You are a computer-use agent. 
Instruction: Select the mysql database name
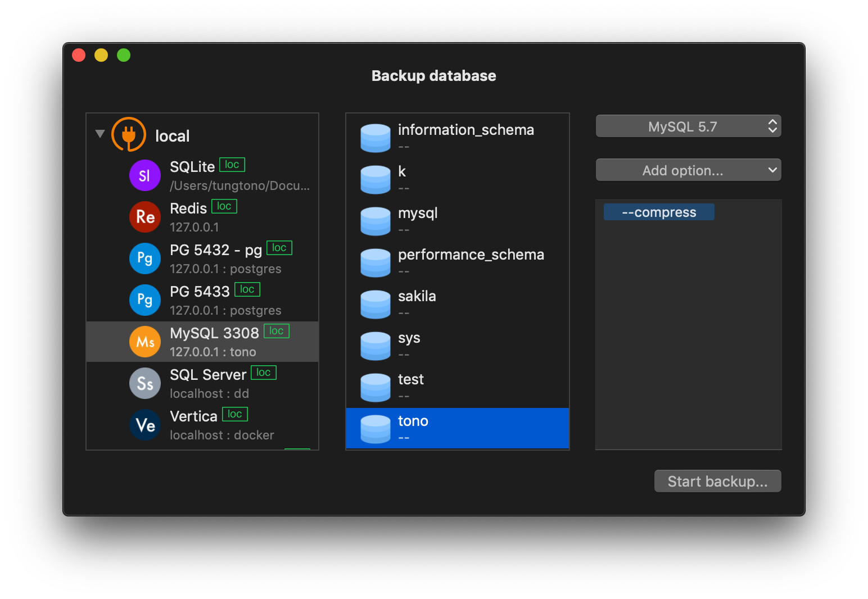coord(418,214)
